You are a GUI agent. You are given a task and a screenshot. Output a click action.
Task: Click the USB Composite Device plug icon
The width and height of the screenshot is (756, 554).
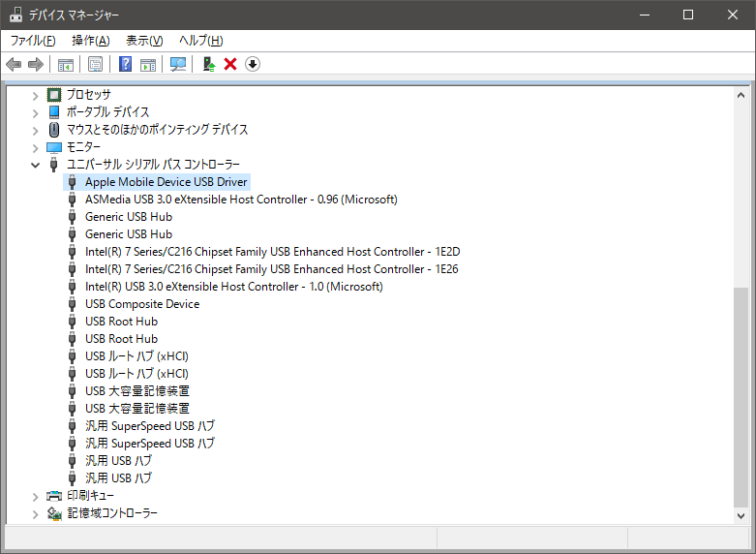[73, 304]
